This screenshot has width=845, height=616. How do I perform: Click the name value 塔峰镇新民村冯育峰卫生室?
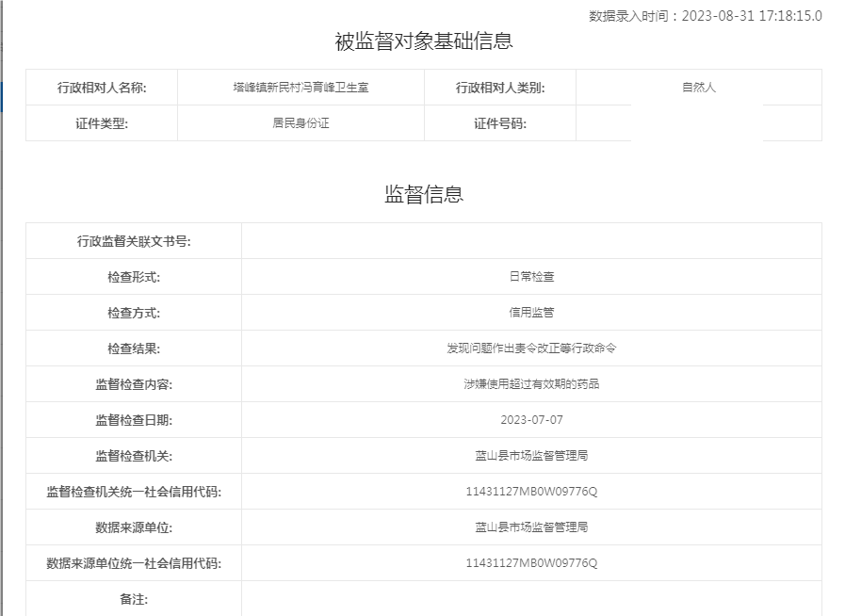(301, 88)
